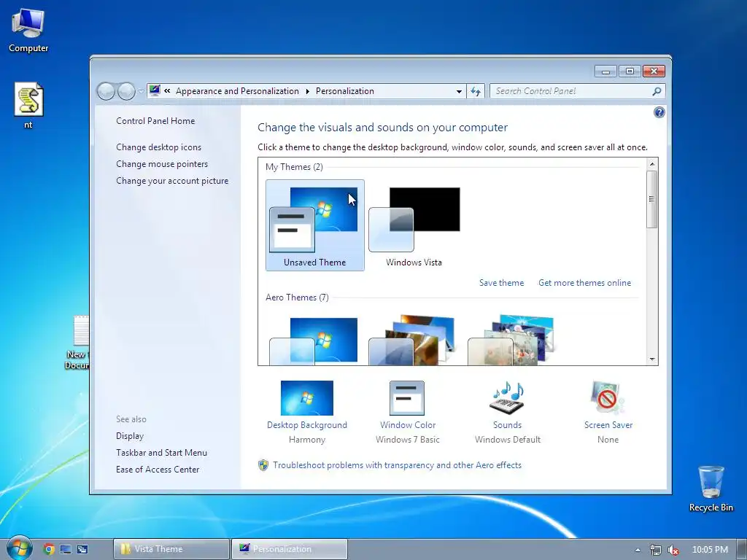Click the 'My Themes (2)' group header
Screen dimensions: 747x560
(x=294, y=167)
